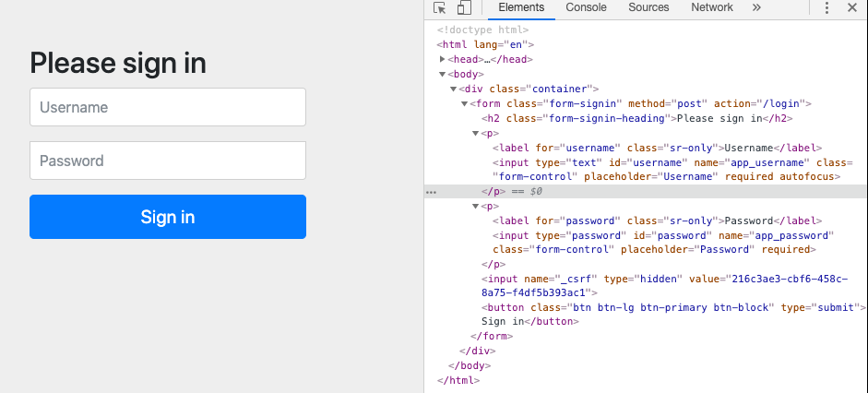Open DevTools three-dot customize menu
This screenshot has height=393, width=868.
click(x=826, y=7)
